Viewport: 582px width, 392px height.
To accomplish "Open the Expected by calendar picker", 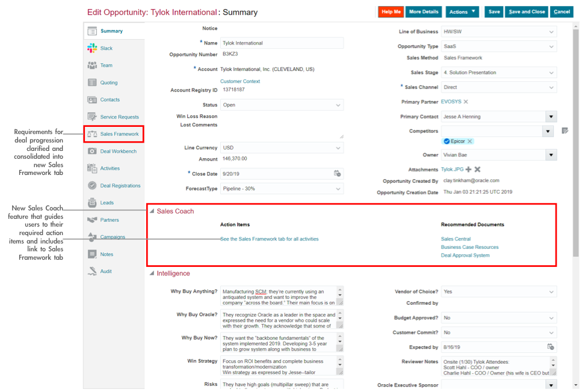I will (x=551, y=347).
